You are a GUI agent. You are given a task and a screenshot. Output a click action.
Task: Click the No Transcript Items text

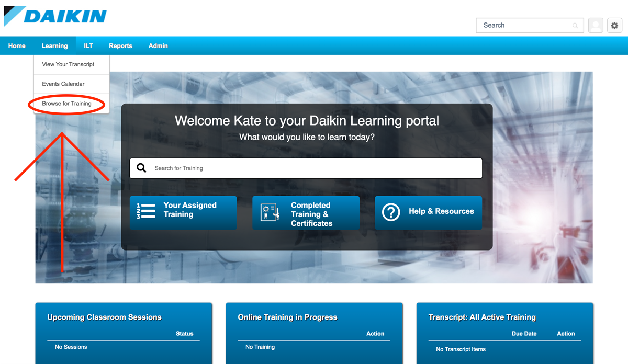coord(461,349)
